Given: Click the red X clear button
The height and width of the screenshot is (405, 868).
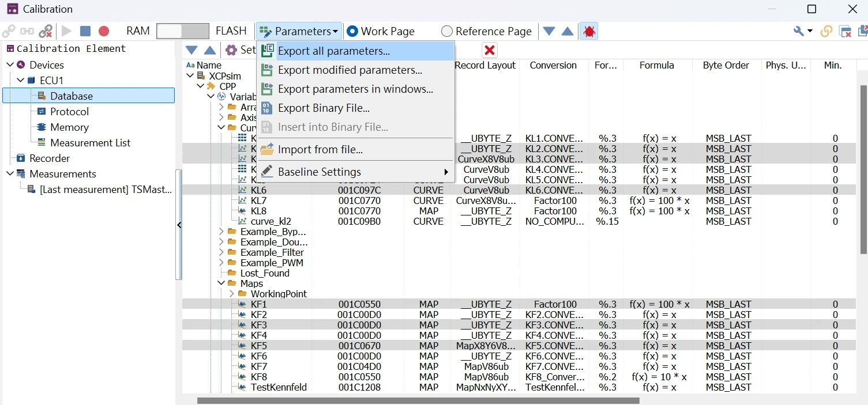Looking at the screenshot, I should pyautogui.click(x=490, y=50).
